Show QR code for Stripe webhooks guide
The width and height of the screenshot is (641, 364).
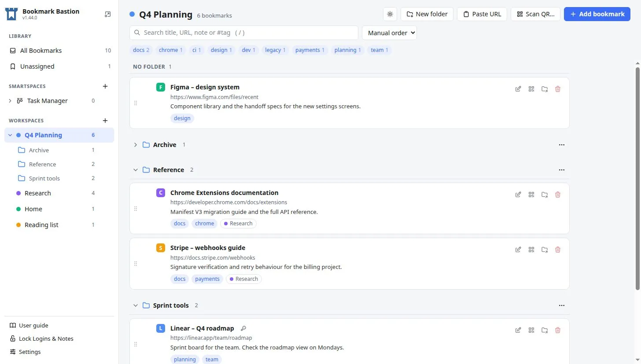[x=531, y=250]
